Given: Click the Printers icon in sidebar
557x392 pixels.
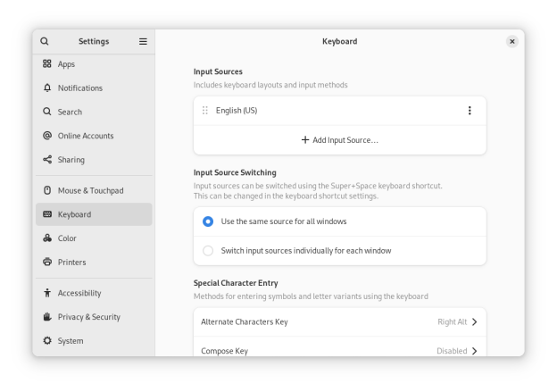Looking at the screenshot, I should click(x=47, y=263).
